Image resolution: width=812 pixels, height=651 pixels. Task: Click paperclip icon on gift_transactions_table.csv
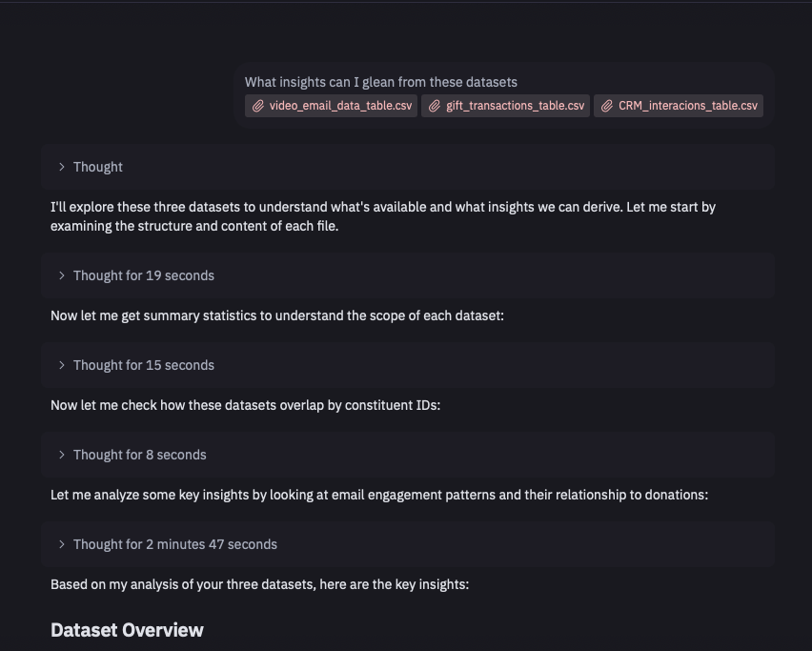pos(435,106)
